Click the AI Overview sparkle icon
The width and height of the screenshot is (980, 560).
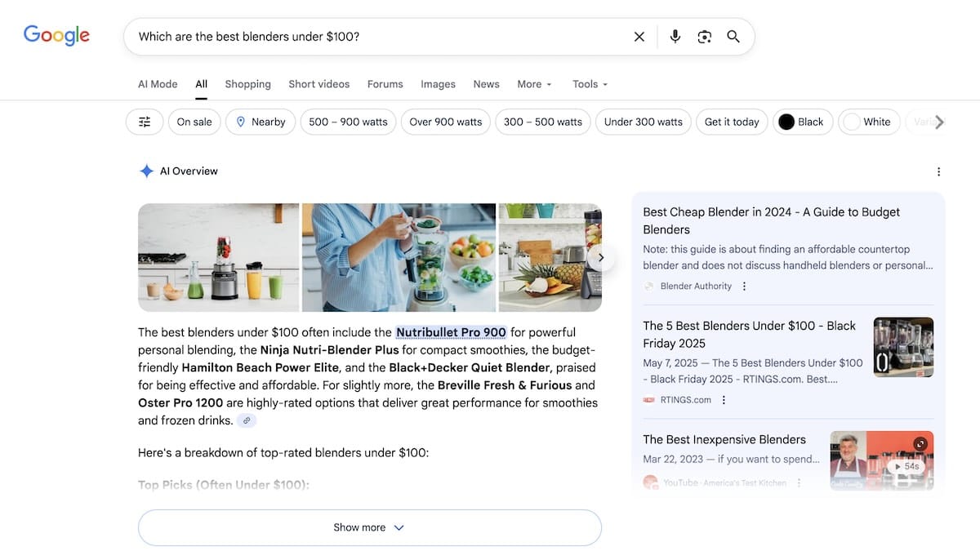pos(147,171)
